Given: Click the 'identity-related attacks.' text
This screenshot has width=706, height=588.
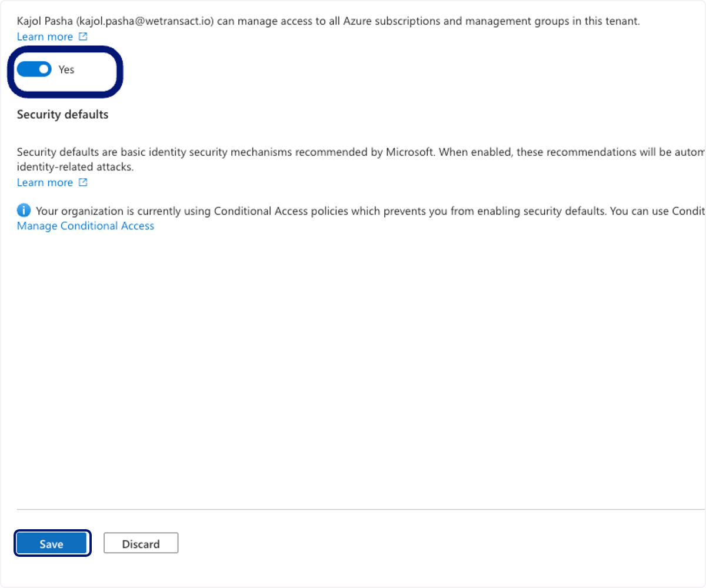Looking at the screenshot, I should [75, 167].
